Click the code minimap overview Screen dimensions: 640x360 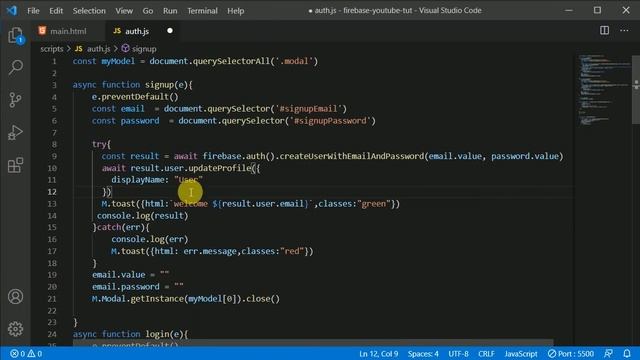604,90
